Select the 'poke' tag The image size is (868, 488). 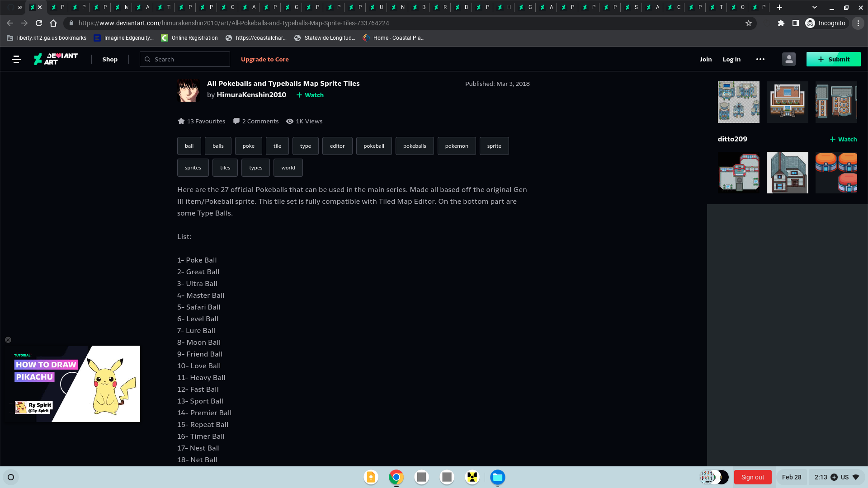coord(249,146)
